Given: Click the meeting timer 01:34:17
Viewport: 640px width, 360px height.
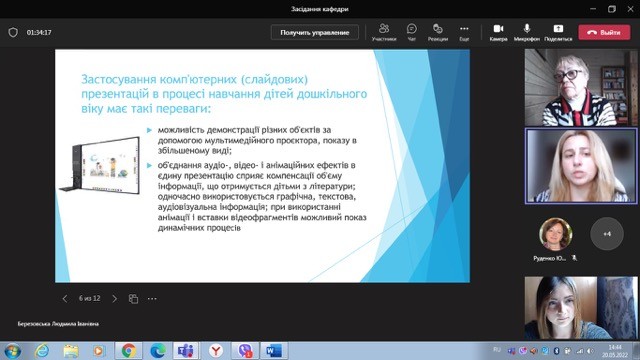Looking at the screenshot, I should (39, 32).
